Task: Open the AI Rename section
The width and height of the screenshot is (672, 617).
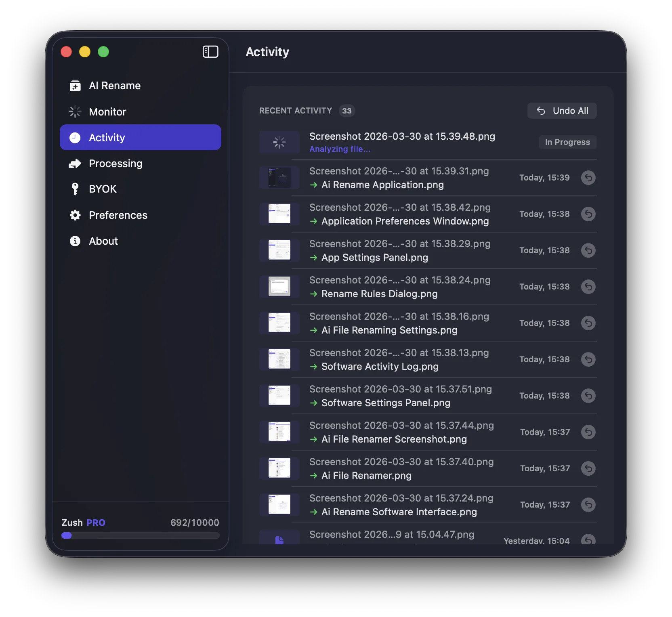Action: (x=115, y=85)
